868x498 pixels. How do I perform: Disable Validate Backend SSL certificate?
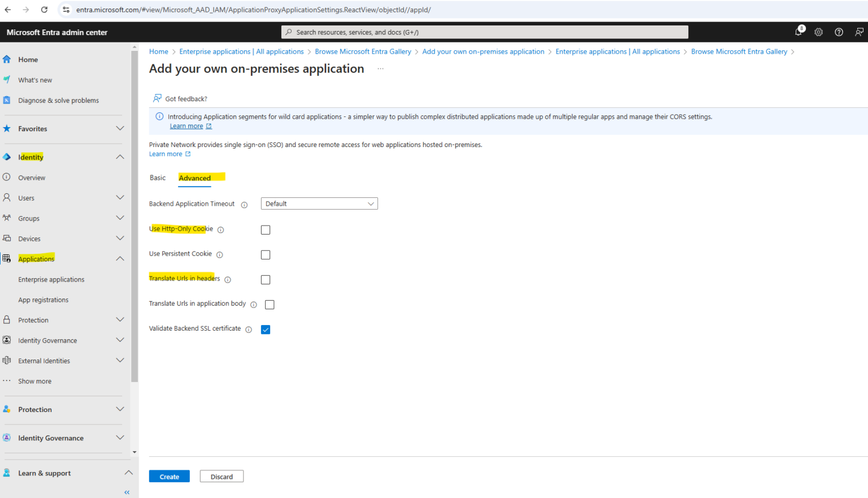click(x=266, y=329)
